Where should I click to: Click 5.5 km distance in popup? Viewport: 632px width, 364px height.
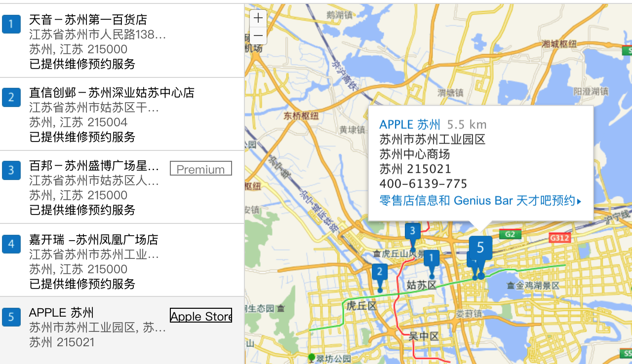click(x=467, y=124)
